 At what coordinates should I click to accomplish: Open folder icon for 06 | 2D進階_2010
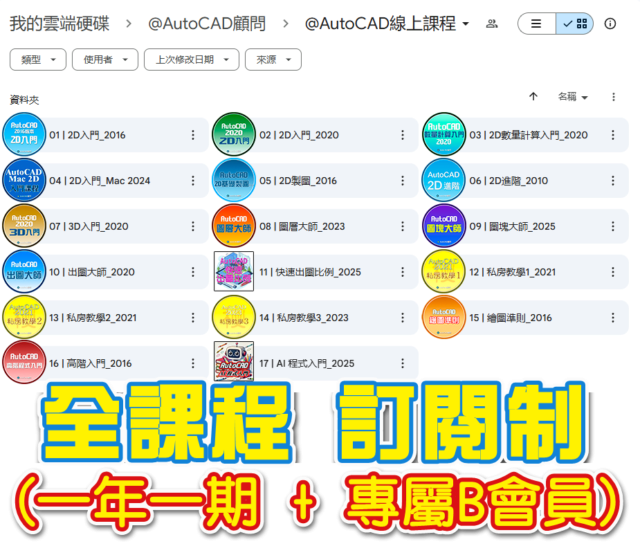pos(444,180)
